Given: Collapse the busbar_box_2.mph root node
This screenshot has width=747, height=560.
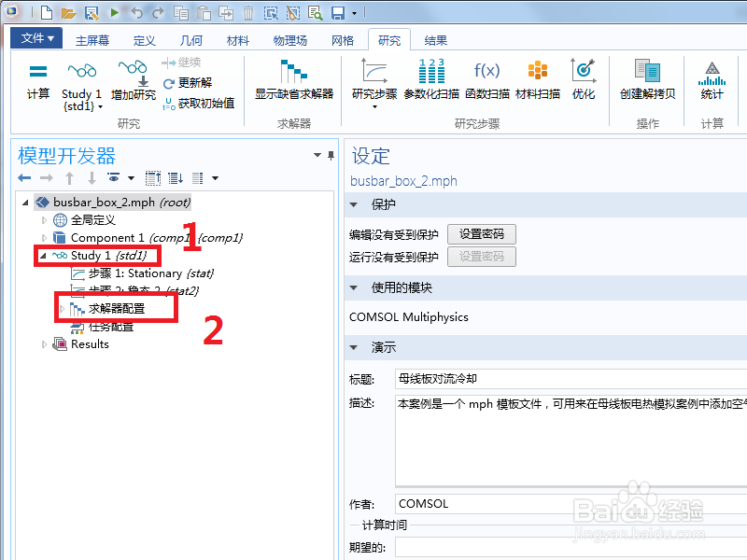Looking at the screenshot, I should pos(25,203).
